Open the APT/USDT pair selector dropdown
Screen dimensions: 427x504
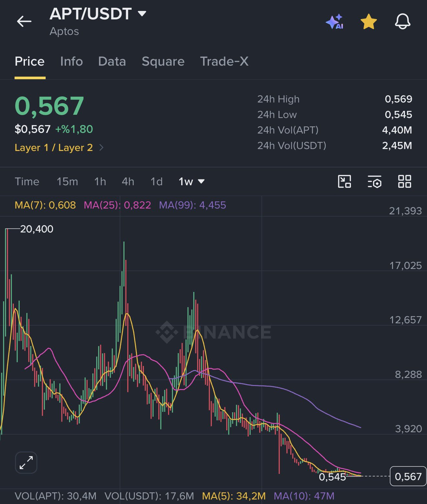click(x=98, y=14)
